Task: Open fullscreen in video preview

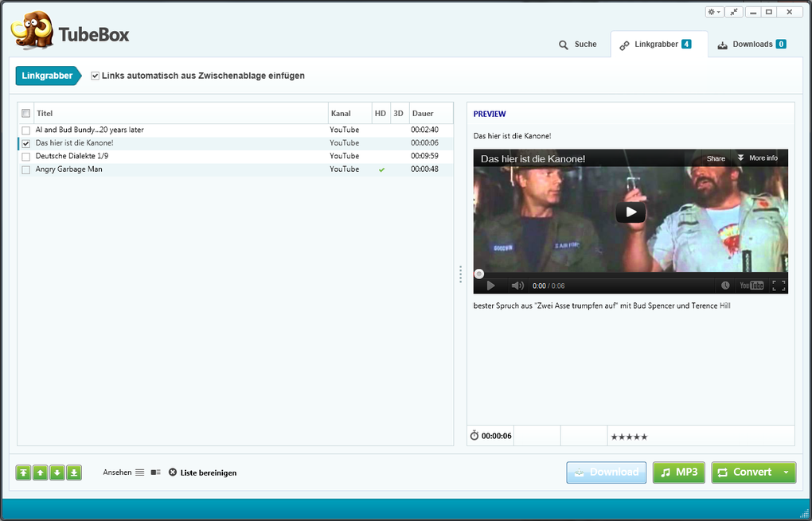Action: point(779,286)
